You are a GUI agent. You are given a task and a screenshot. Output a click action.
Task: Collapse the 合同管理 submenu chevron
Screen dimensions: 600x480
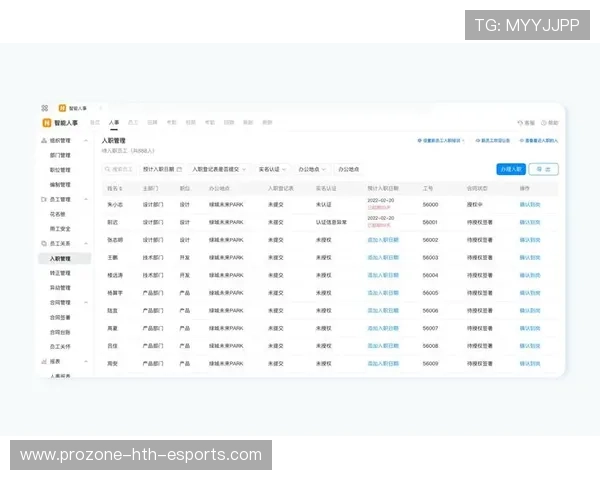coord(86,302)
